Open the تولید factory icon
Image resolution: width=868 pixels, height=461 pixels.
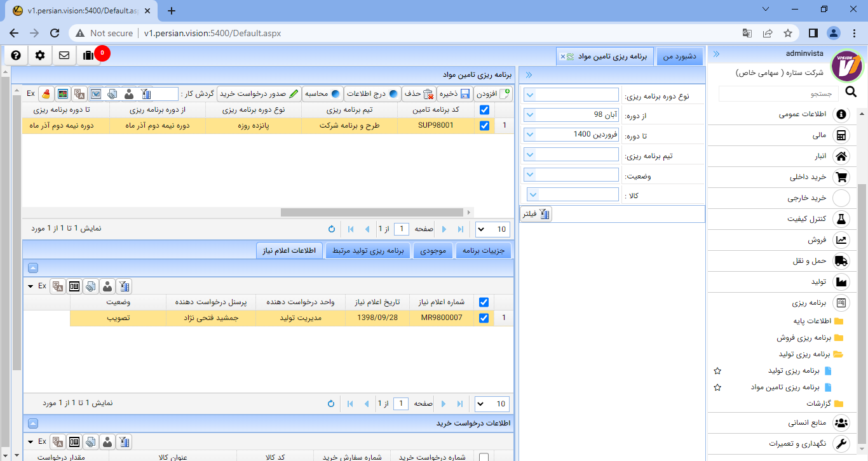coord(841,282)
